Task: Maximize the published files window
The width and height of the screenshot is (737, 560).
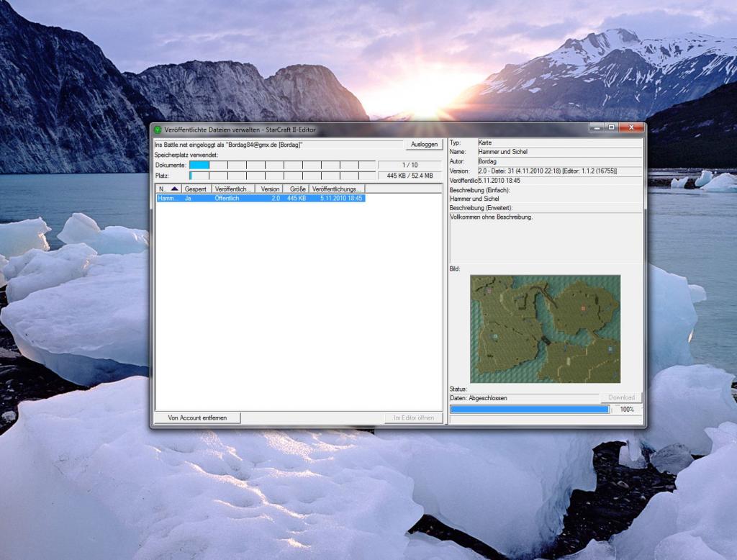Action: point(611,129)
